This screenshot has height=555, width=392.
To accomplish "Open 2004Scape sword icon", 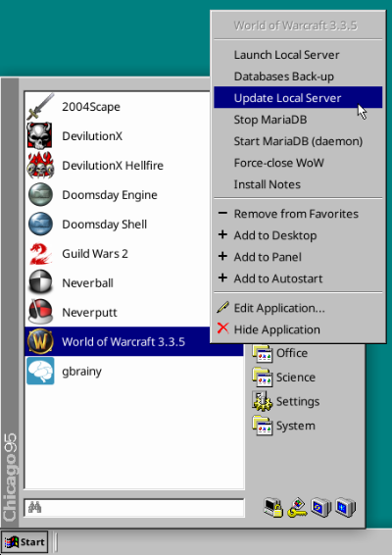I will 41,107.
